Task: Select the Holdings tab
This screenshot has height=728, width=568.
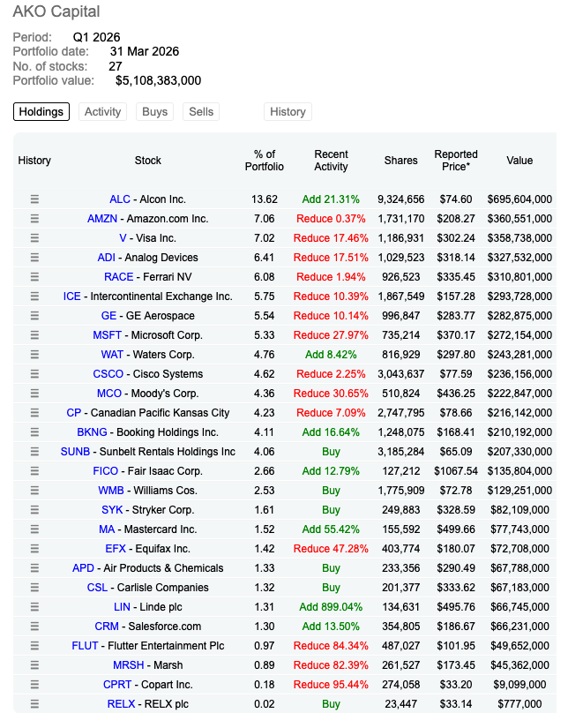Action: (41, 112)
